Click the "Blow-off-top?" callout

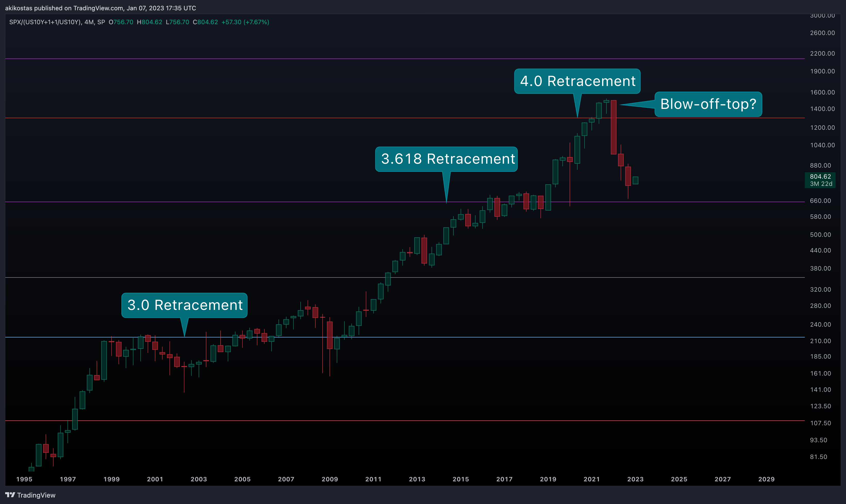(x=708, y=104)
